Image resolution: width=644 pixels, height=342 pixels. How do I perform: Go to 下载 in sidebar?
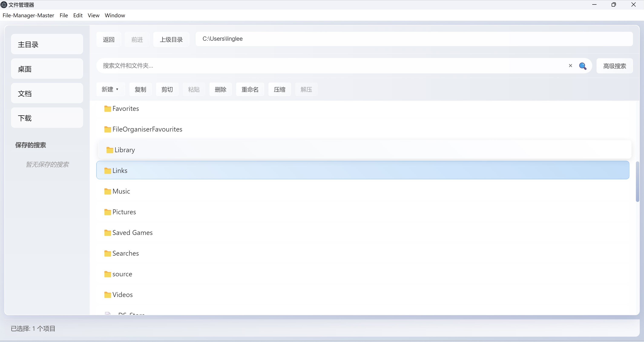coord(47,118)
